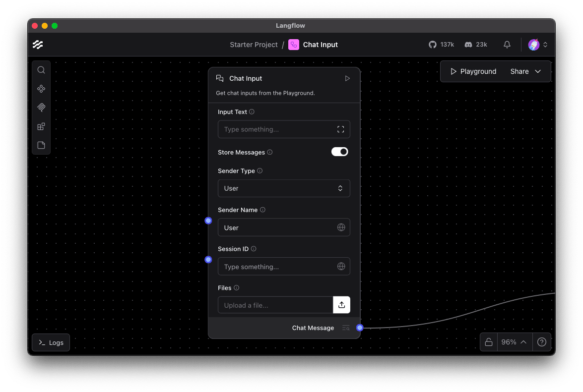Toggle the canvas lock icon

pos(489,342)
